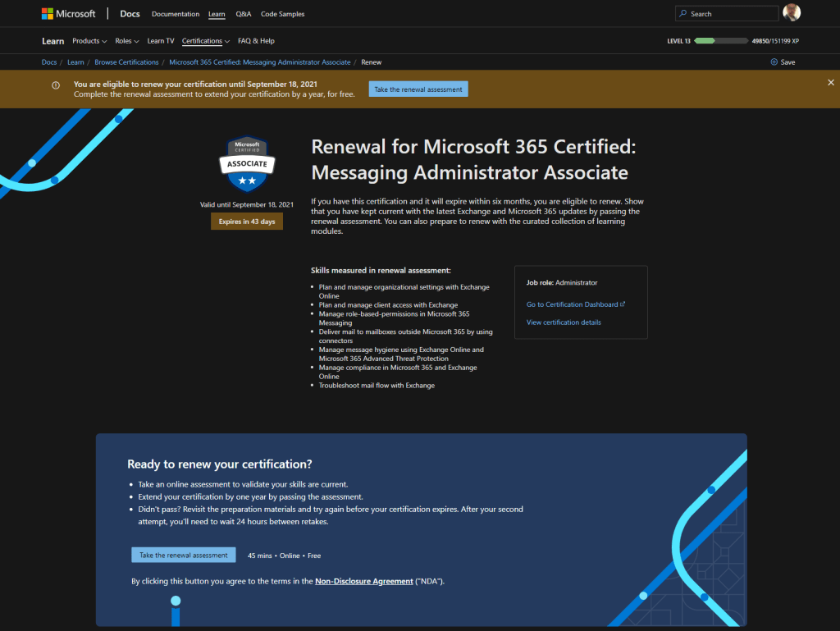Open the Learn TV menu item
This screenshot has height=631, width=840.
161,41
